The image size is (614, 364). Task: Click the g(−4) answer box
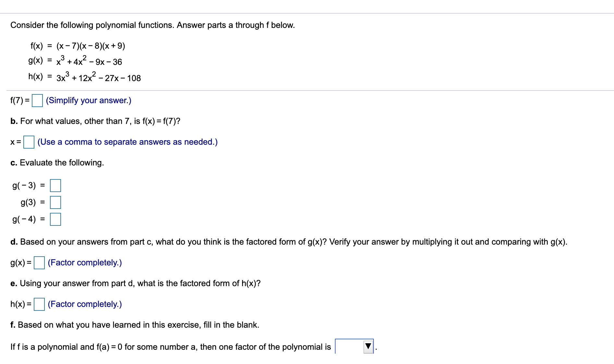point(55,219)
